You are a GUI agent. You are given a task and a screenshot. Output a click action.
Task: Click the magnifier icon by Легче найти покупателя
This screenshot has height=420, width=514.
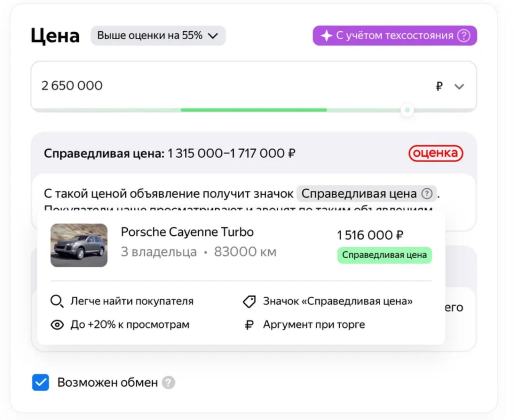point(57,301)
